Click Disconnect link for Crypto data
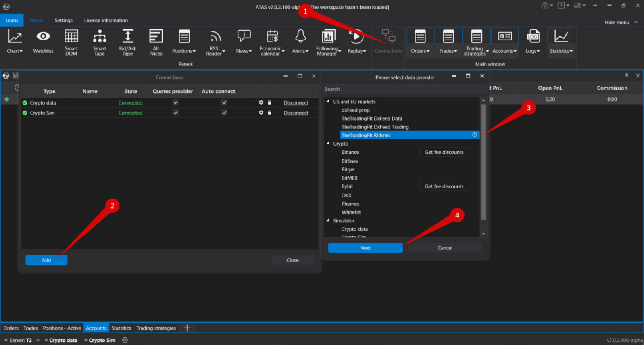644x345 pixels. (x=296, y=103)
